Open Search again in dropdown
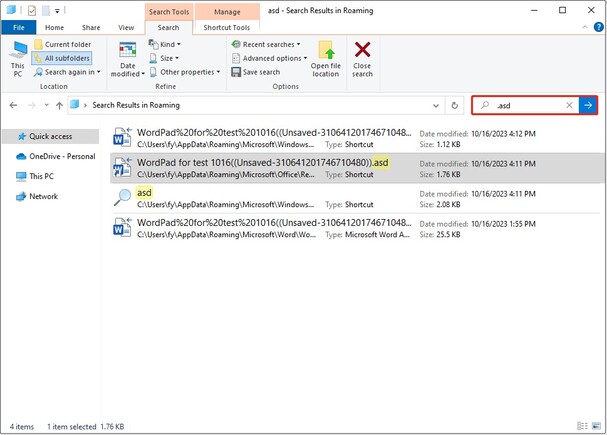This screenshot has width=607, height=435. 67,72
